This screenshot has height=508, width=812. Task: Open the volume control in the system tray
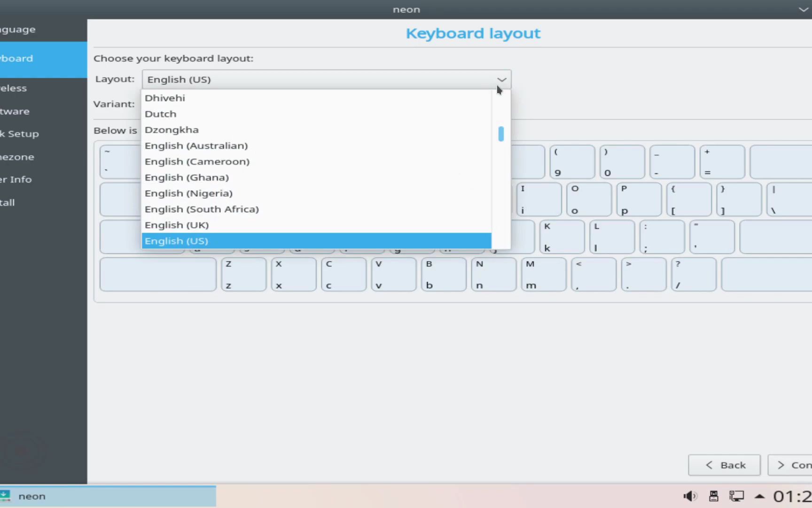click(x=689, y=496)
